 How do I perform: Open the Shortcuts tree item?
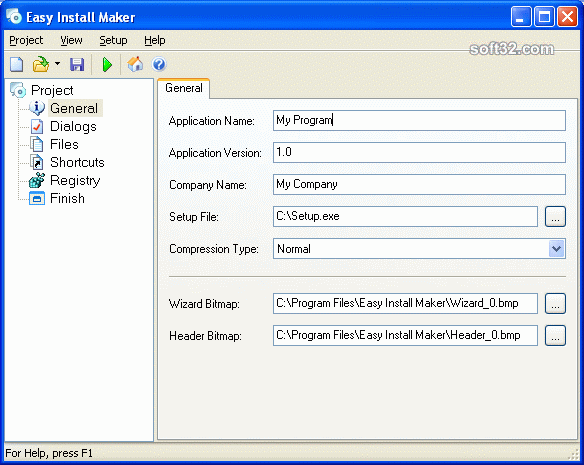(x=77, y=162)
